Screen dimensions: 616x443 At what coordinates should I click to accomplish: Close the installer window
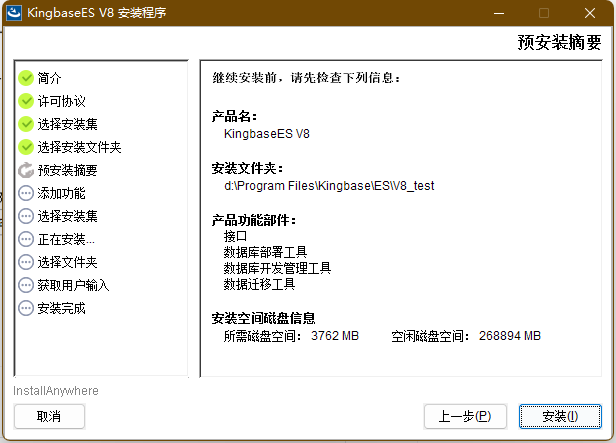[590, 13]
